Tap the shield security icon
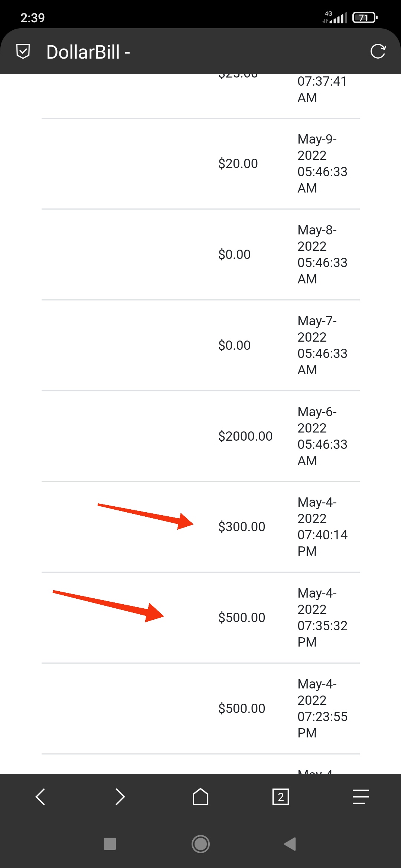This screenshot has height=868, width=401. [x=23, y=51]
